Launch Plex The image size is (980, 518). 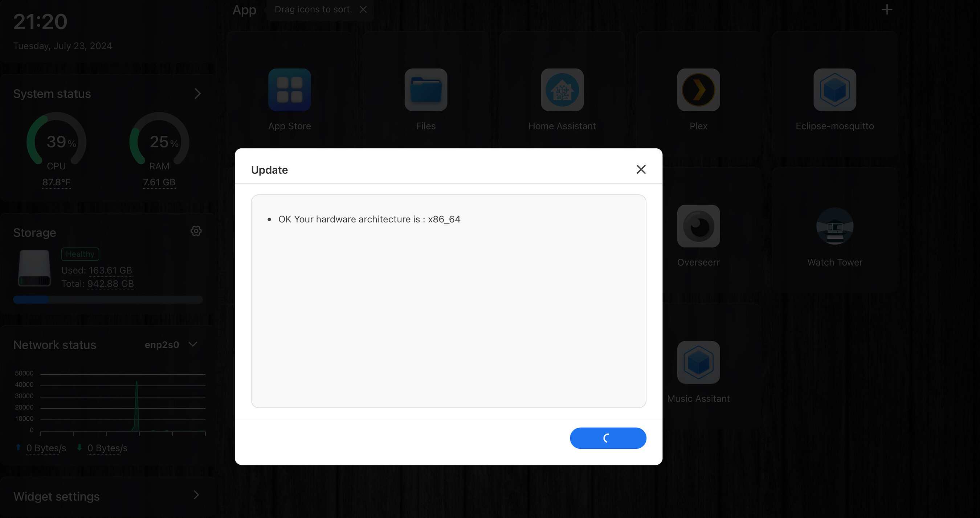698,90
